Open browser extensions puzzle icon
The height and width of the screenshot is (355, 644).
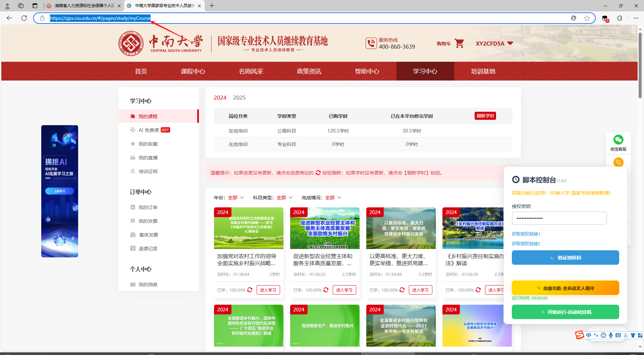[620, 18]
